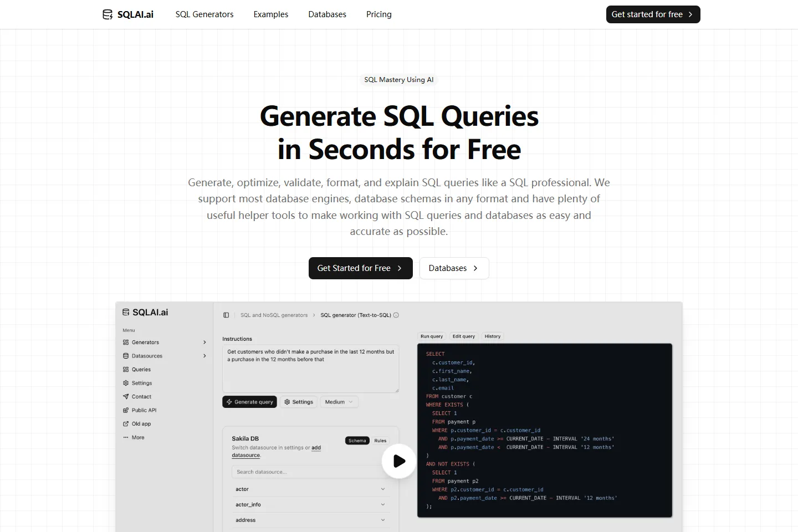Open the Pricing page
This screenshot has width=798, height=532.
pos(379,14)
